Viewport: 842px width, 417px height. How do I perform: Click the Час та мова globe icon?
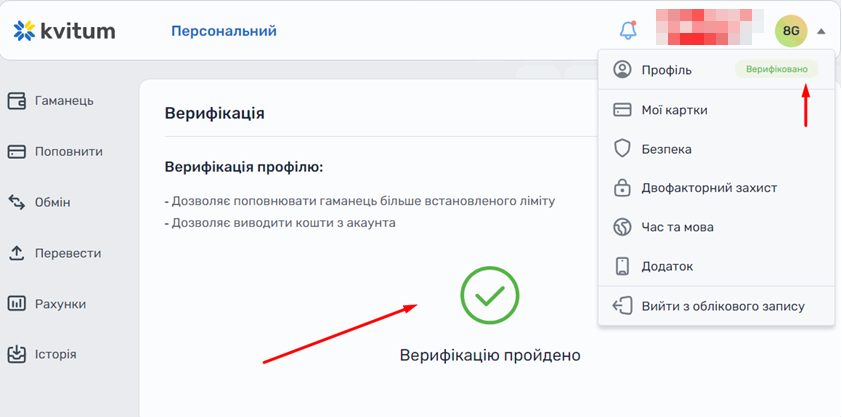[622, 227]
